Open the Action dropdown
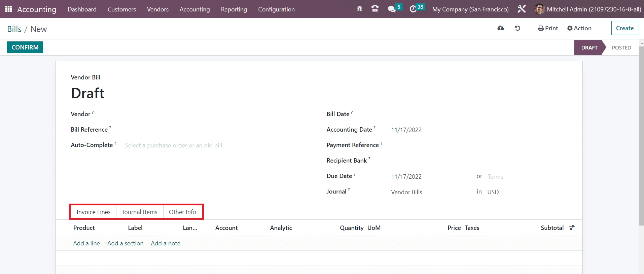 [579, 28]
